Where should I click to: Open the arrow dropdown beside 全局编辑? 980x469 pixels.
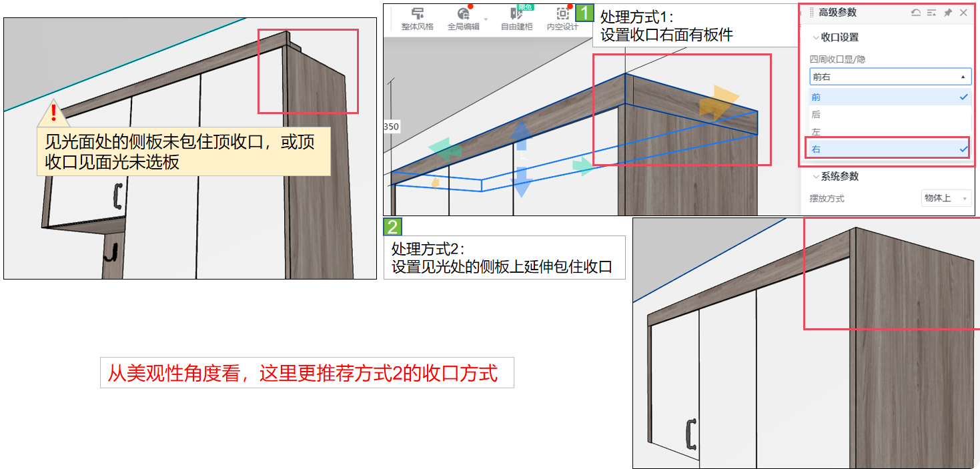(x=486, y=19)
